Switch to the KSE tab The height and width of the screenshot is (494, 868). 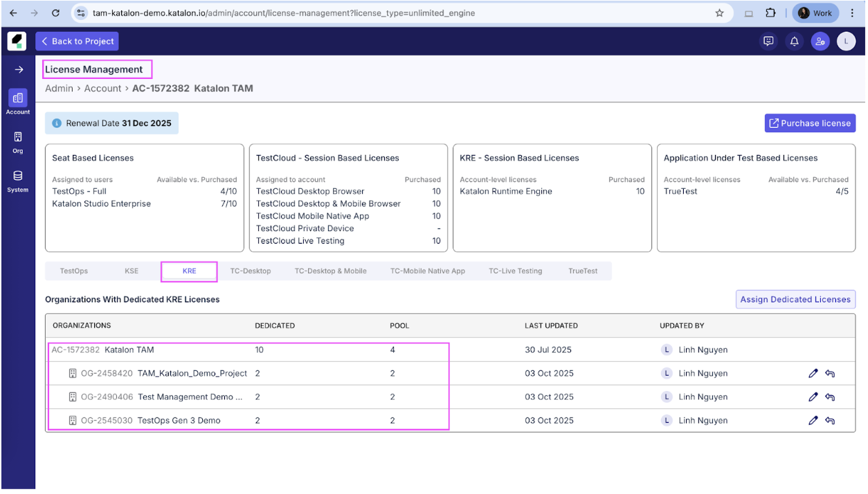131,271
